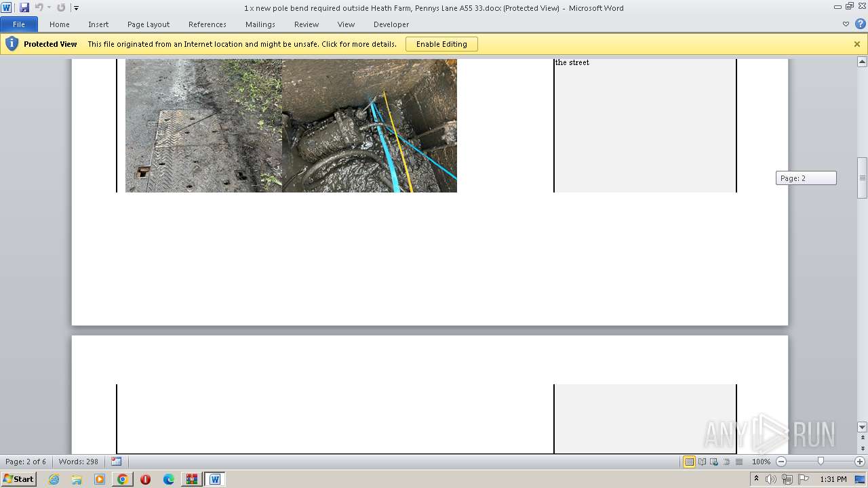Viewport: 868px width, 488px height.
Task: Click the vertical scrollbar thumb
Action: [x=862, y=178]
